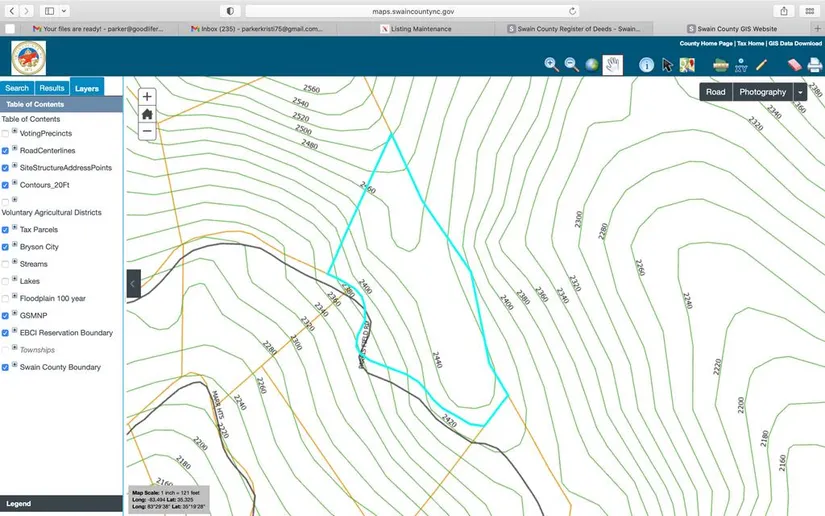Select the zoom in magnifier tool
This screenshot has width=825, height=516.
(551, 65)
